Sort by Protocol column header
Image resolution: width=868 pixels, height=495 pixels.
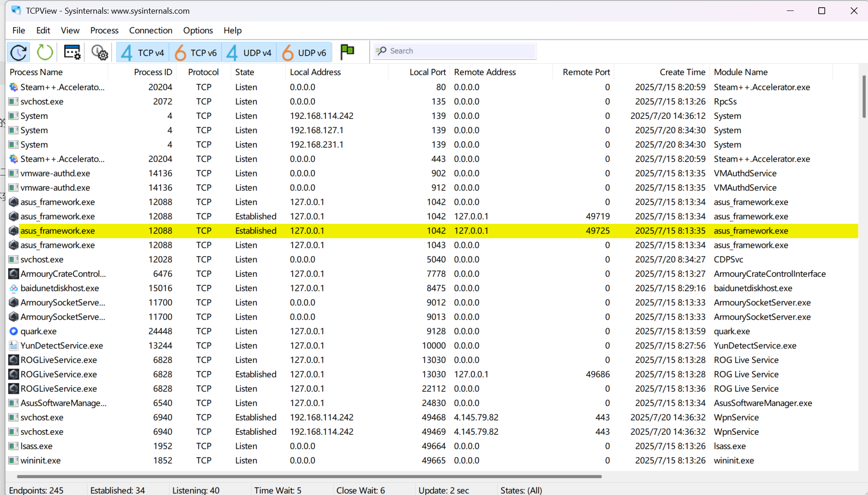click(x=203, y=72)
